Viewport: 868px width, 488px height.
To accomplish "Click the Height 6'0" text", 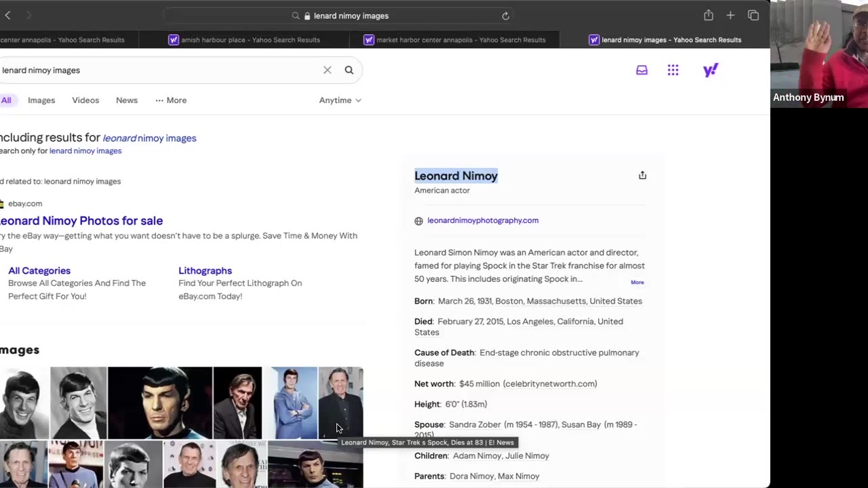I will pyautogui.click(x=451, y=404).
